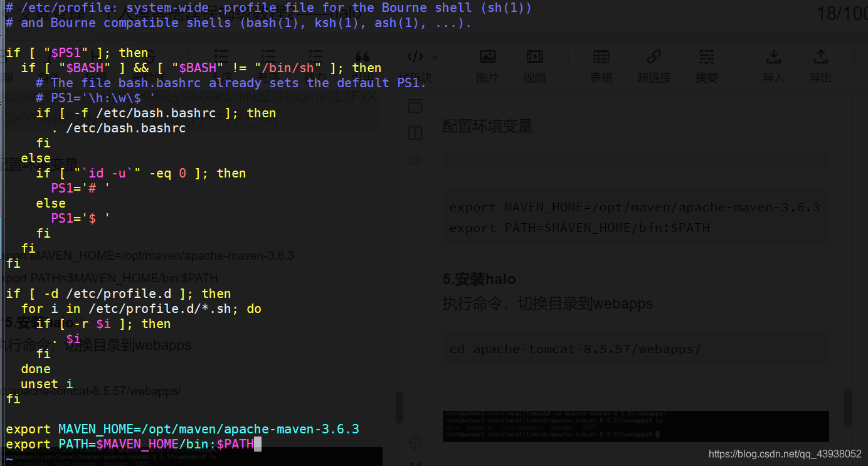Toggle preview eye icon beside preview
Image resolution: width=868 pixels, height=466 pixels.
point(415,161)
